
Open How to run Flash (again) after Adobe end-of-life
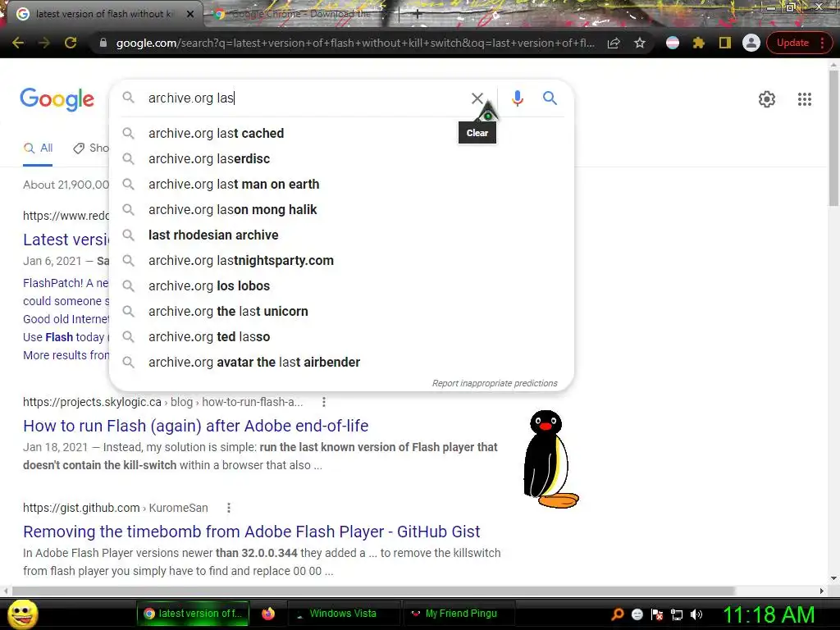(195, 426)
